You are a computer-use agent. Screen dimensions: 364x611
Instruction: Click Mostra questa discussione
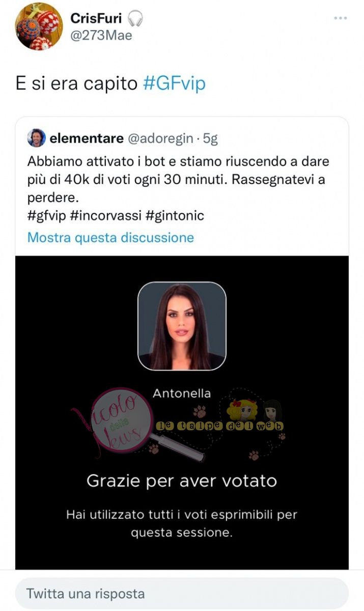tap(110, 237)
